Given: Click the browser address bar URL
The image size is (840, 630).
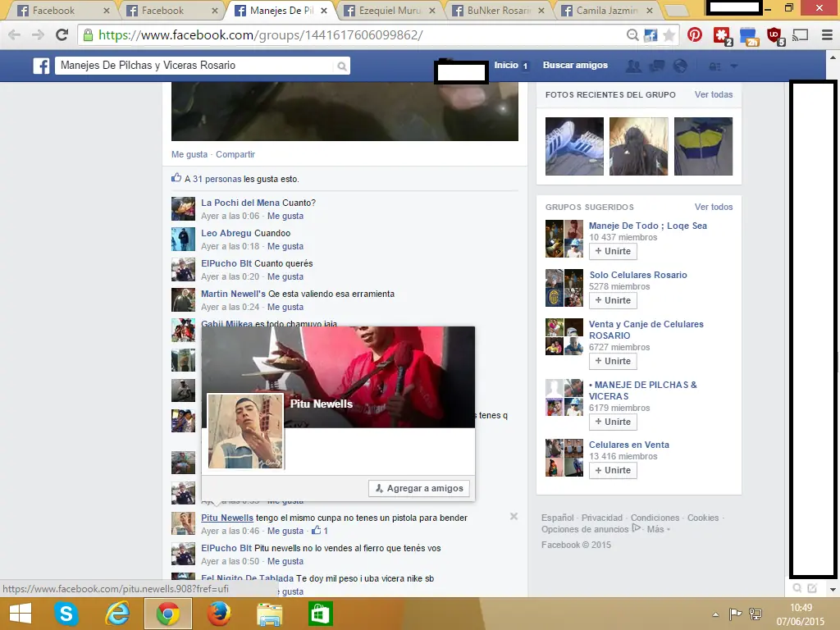Looking at the screenshot, I should [x=260, y=35].
